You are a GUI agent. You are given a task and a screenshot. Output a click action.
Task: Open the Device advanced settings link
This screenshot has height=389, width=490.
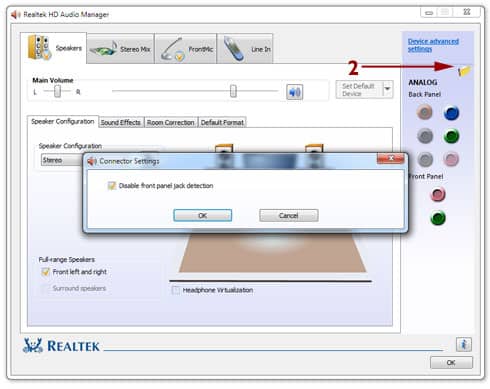click(x=433, y=45)
